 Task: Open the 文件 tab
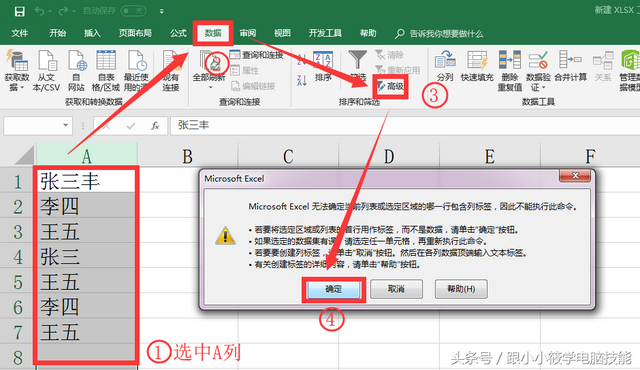(x=20, y=33)
